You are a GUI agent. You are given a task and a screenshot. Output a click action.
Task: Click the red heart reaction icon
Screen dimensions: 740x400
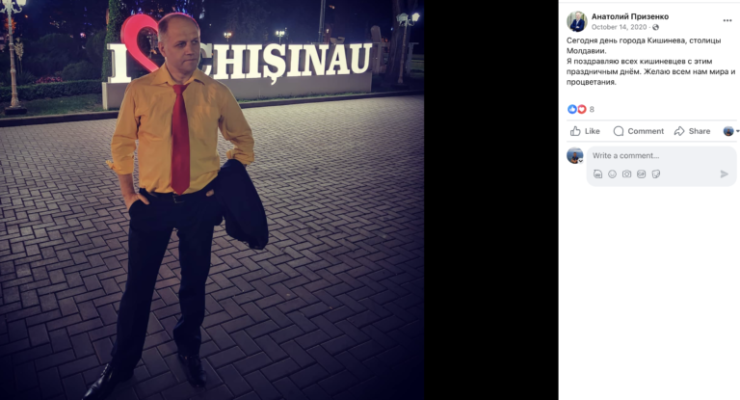pyautogui.click(x=581, y=109)
